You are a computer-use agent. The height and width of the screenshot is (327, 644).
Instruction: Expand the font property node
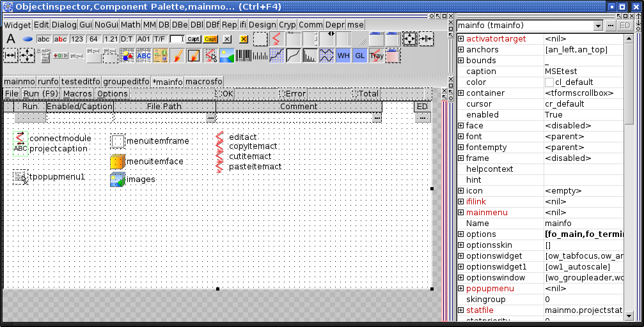click(x=461, y=137)
